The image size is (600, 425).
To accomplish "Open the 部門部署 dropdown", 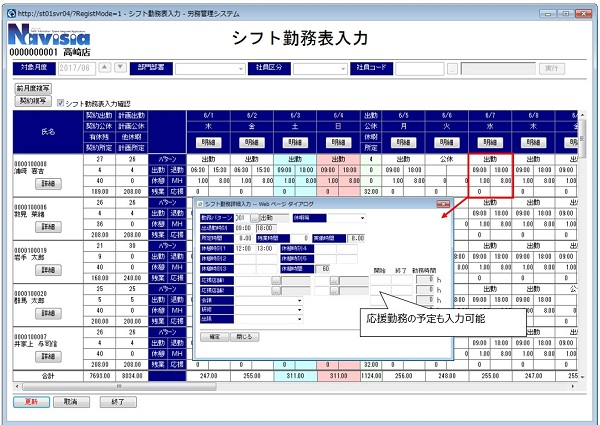I will (x=210, y=69).
